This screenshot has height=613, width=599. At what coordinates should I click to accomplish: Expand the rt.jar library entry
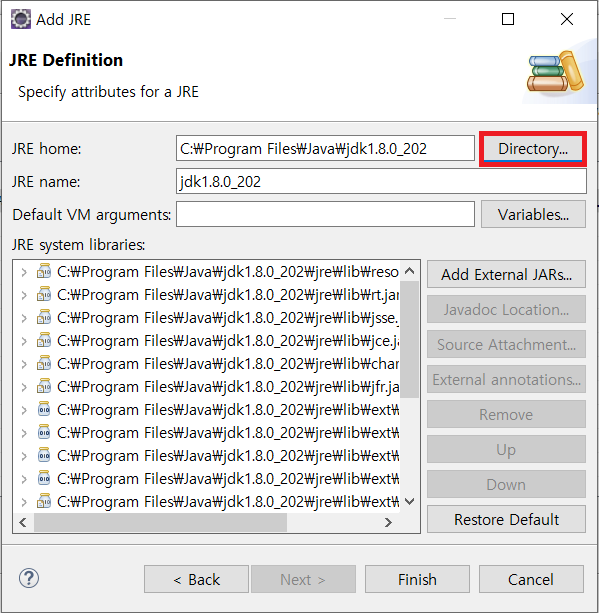coord(24,295)
